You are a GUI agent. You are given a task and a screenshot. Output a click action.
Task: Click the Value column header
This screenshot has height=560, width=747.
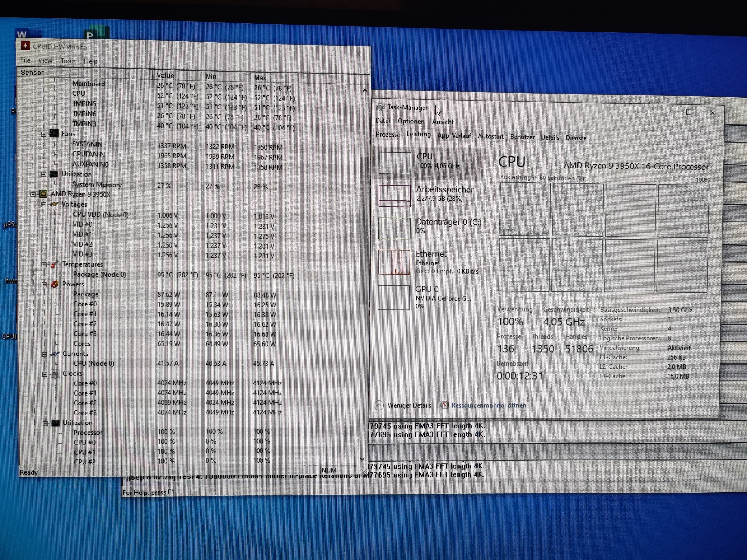(x=165, y=76)
